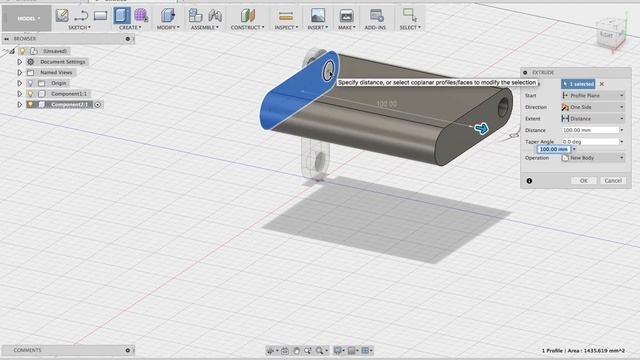Click the Taper Angle 0.0 deg field
This screenshot has width=640, height=360.
click(590, 142)
